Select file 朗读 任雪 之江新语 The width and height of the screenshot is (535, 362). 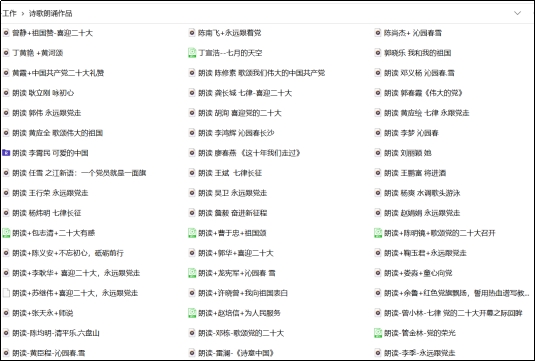click(x=79, y=173)
